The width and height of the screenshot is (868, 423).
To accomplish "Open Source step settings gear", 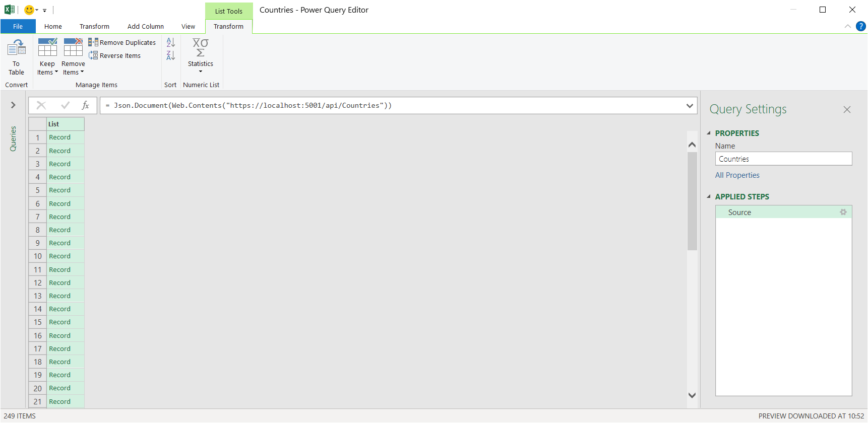I will (x=843, y=212).
